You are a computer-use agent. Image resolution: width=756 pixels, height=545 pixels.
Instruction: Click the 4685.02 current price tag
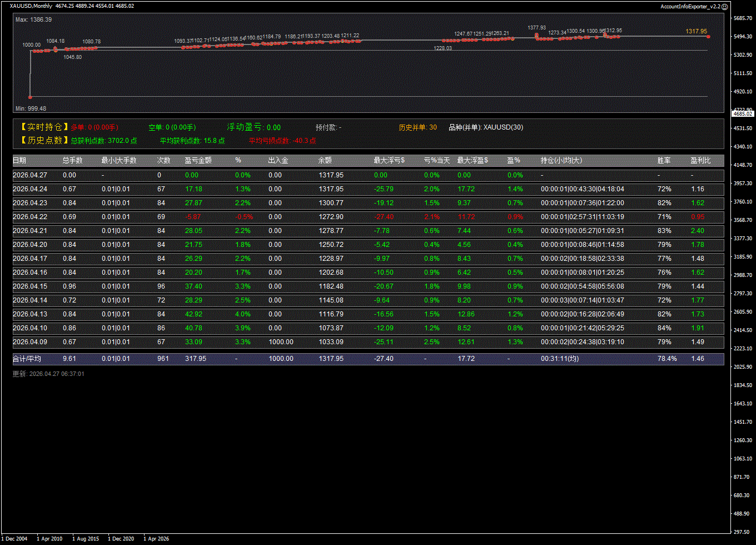click(743, 113)
